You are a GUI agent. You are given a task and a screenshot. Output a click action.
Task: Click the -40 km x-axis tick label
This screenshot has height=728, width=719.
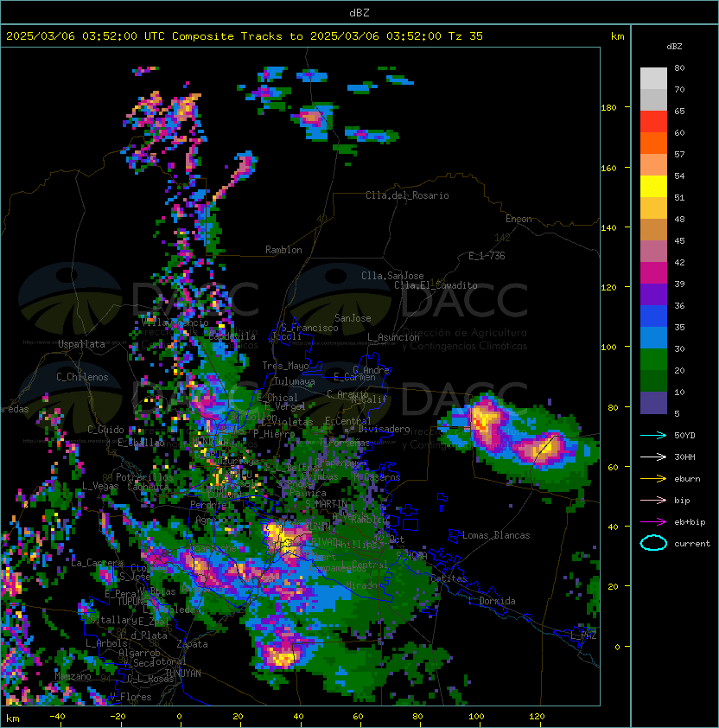click(x=57, y=717)
